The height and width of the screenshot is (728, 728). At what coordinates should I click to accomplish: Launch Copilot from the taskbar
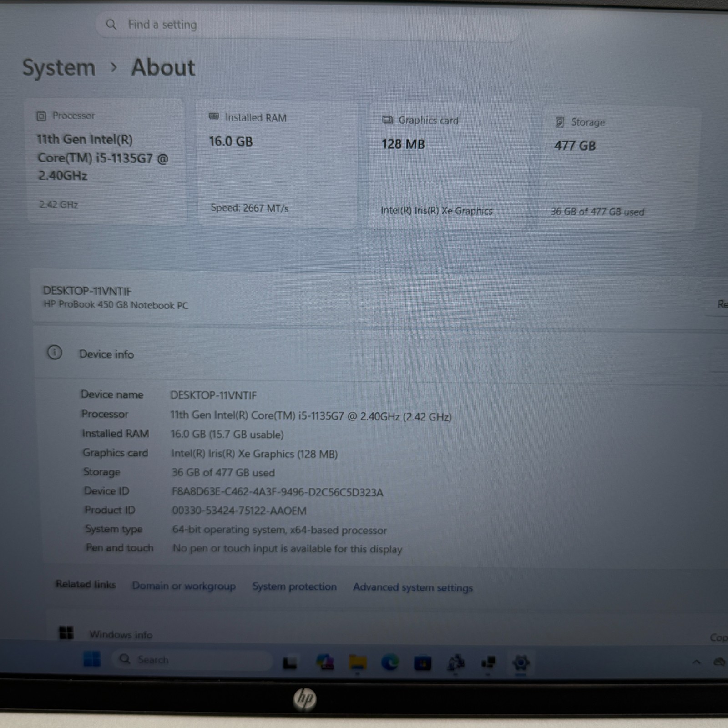[x=325, y=662]
